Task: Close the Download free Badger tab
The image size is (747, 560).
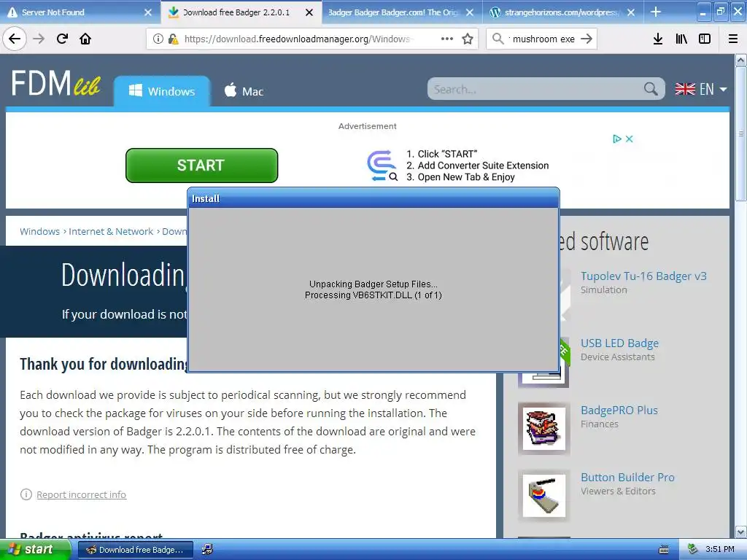Action: (309, 12)
